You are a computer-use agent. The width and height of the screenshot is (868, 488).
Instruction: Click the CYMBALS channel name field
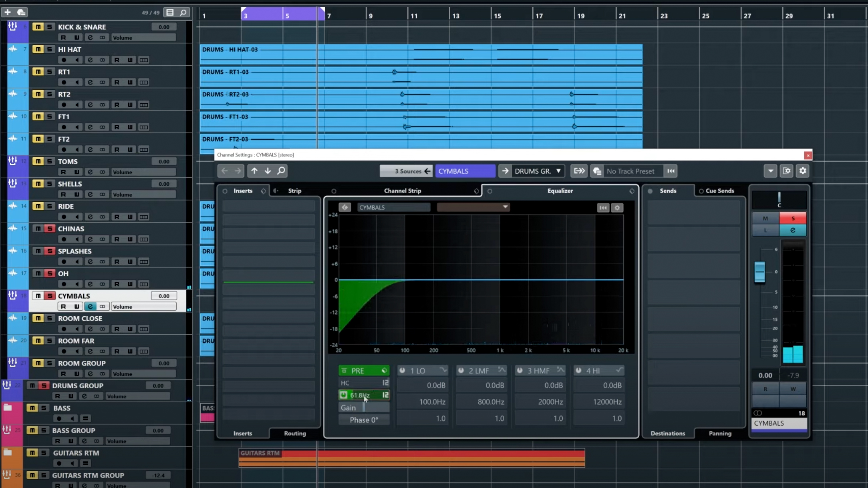(465, 171)
